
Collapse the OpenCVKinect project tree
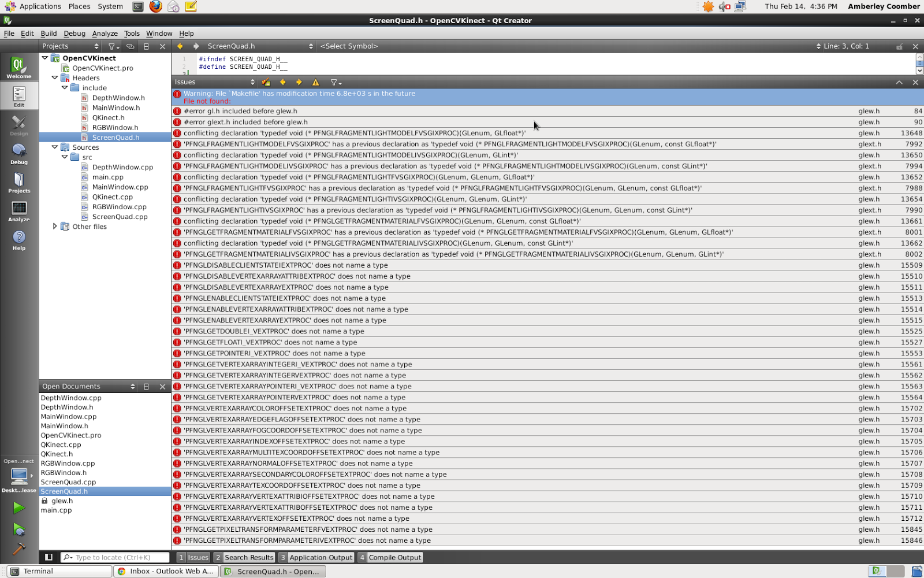pos(45,58)
